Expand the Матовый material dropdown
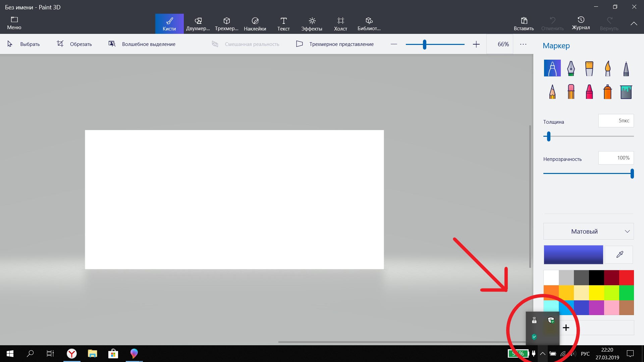The image size is (644, 362). [x=588, y=231]
